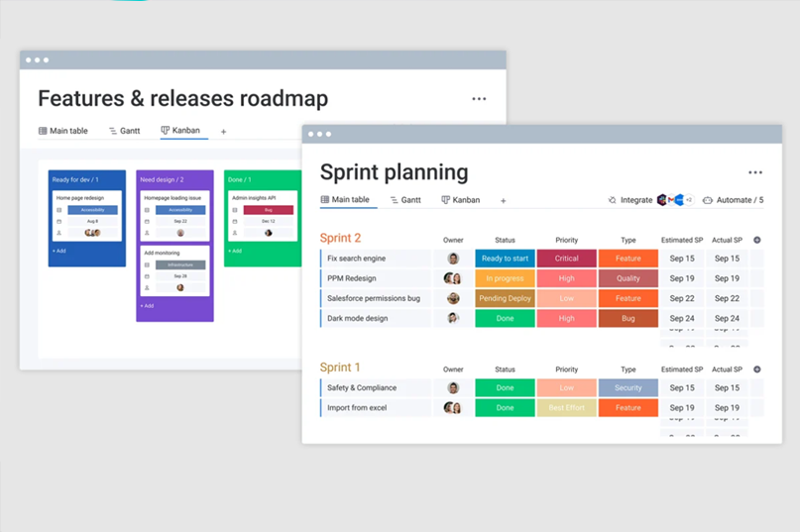Switch to Gantt tab in Sprint planning
Image resolution: width=800 pixels, height=532 pixels.
coord(405,200)
